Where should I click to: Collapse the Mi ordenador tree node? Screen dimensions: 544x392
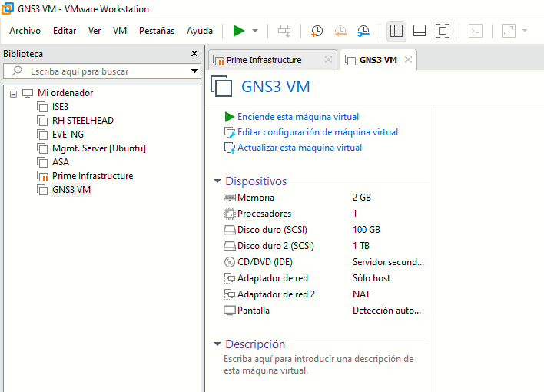coord(13,94)
